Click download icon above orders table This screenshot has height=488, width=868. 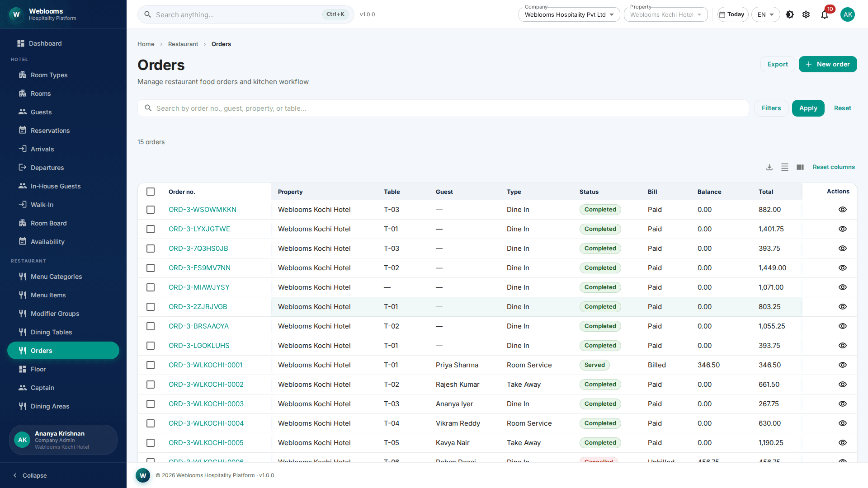coord(769,167)
